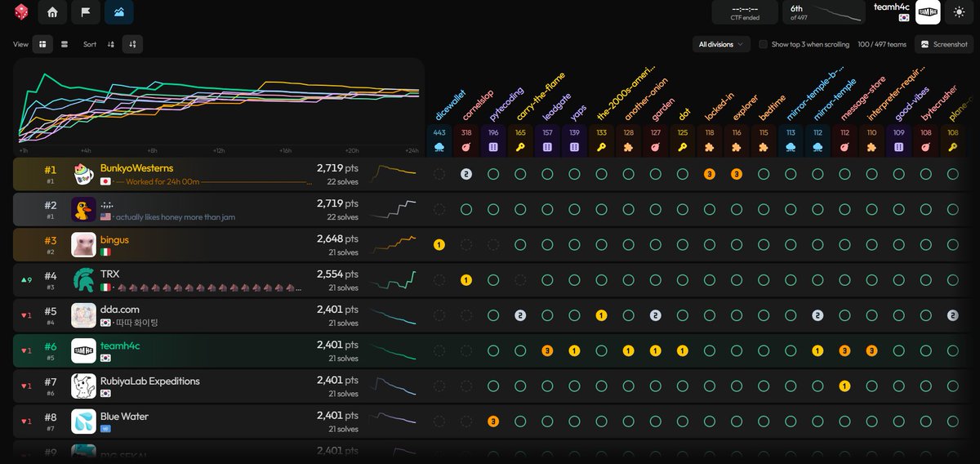Open the All divisions dropdown

[x=721, y=44]
